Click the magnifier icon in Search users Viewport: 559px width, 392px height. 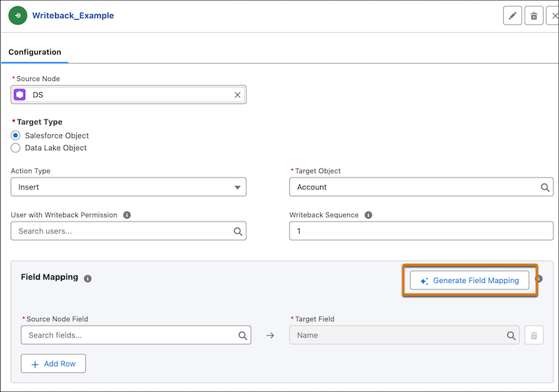click(238, 231)
